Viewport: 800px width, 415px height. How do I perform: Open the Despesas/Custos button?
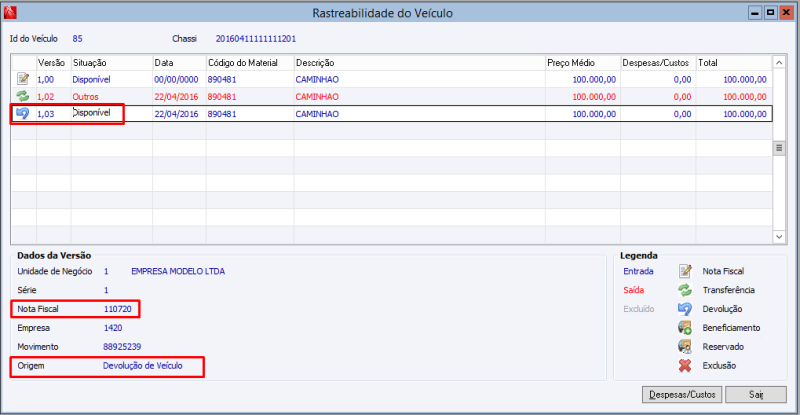pos(682,395)
